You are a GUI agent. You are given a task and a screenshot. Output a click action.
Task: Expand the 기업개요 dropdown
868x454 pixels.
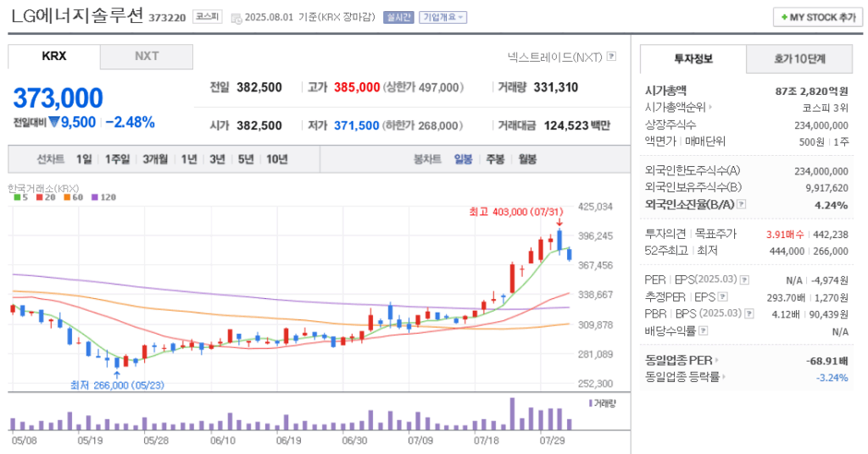(x=442, y=18)
